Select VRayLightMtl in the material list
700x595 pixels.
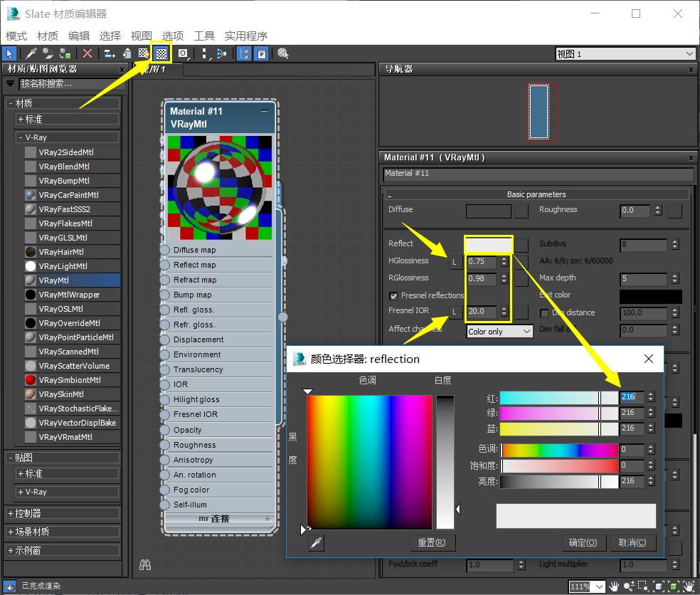click(x=73, y=266)
